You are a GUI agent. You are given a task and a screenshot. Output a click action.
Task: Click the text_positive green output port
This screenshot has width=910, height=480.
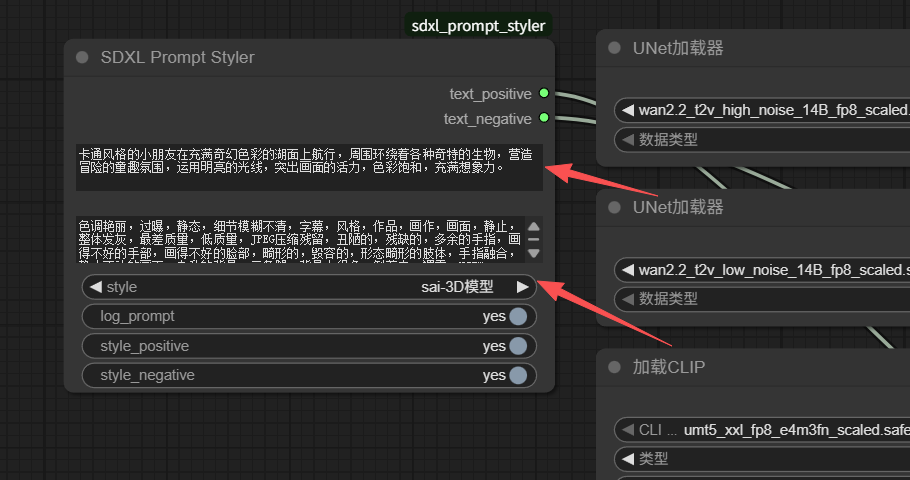pos(543,93)
